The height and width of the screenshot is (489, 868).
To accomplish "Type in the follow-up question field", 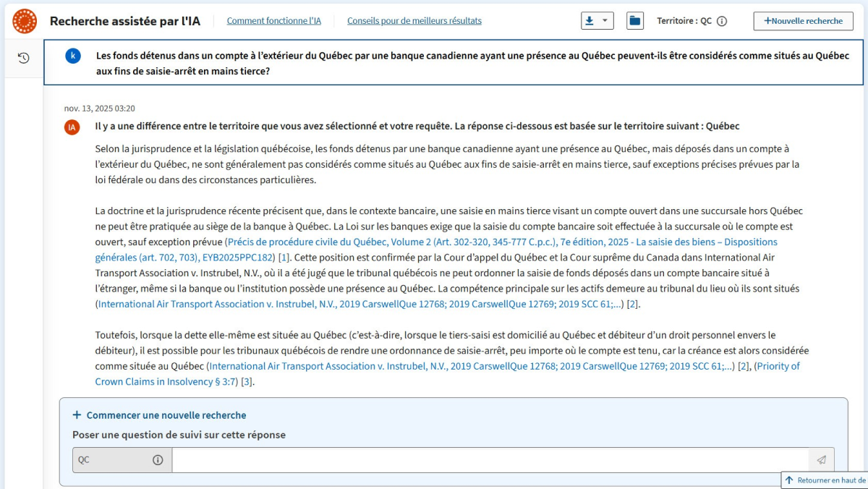I will click(490, 459).
